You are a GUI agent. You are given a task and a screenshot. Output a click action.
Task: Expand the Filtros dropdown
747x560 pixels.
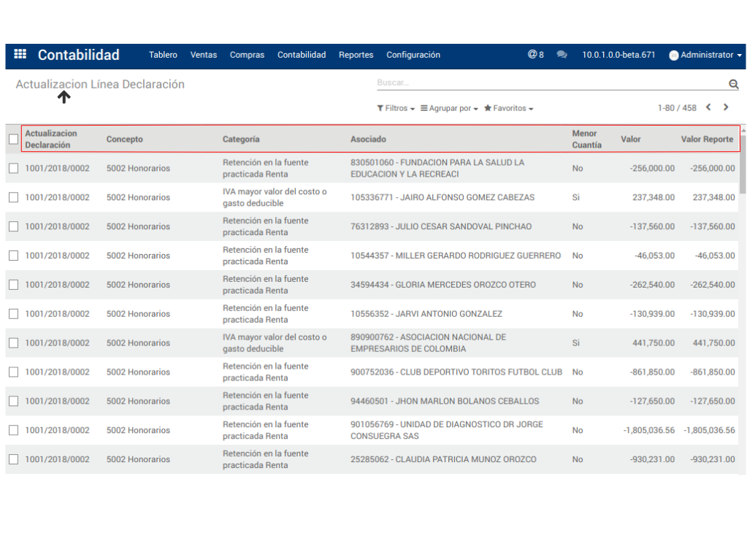[x=396, y=108]
